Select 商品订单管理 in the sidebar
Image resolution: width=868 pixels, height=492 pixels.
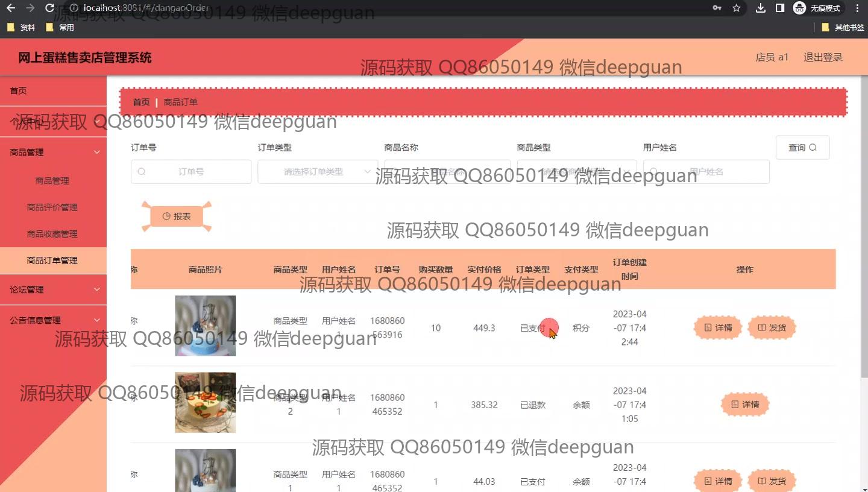coord(52,260)
